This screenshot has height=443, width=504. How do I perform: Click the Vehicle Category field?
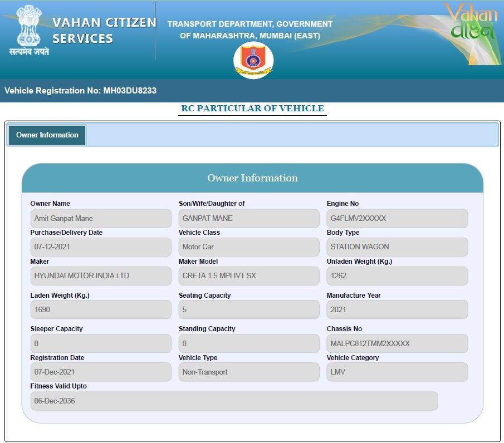pos(397,372)
